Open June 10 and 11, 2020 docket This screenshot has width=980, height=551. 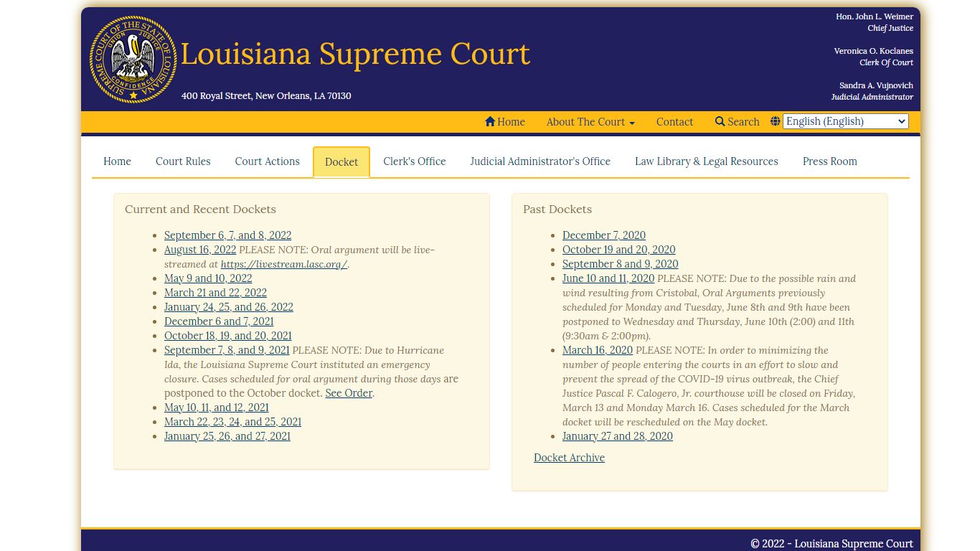608,278
